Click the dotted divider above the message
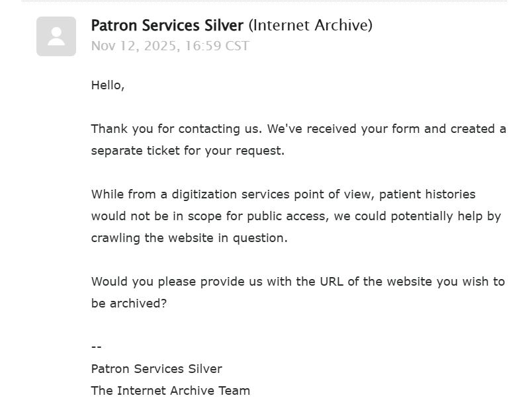 coord(264,1)
